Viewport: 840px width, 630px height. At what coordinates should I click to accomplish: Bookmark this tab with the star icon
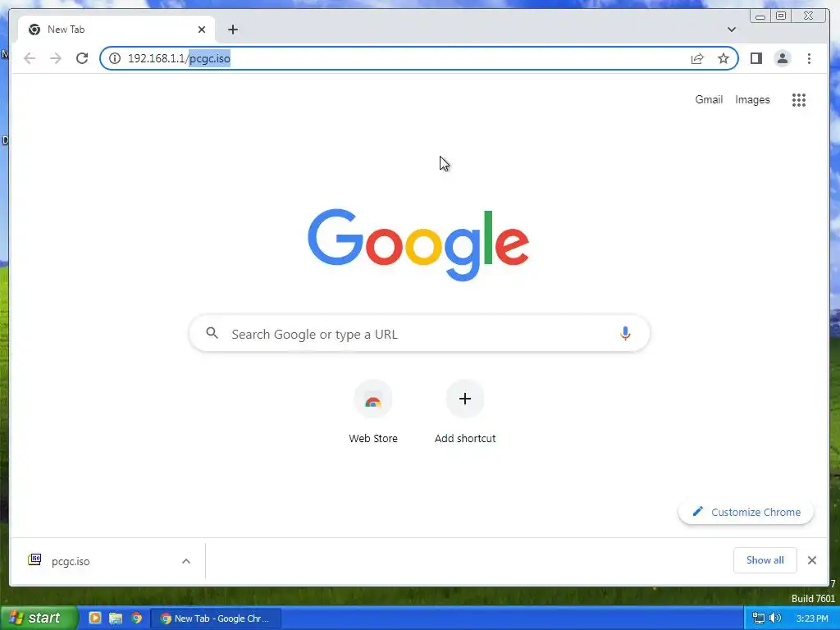[x=724, y=58]
